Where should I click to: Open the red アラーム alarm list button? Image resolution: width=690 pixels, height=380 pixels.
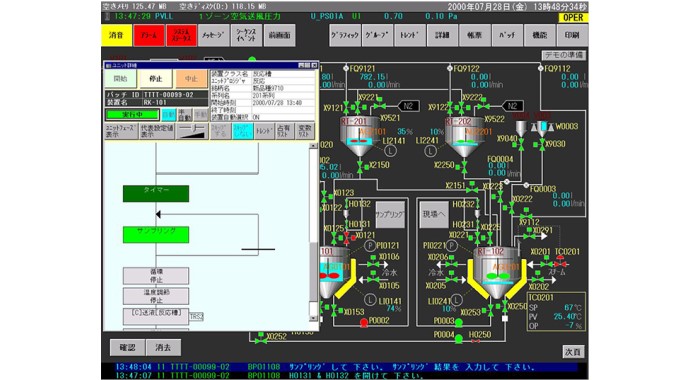(x=149, y=35)
